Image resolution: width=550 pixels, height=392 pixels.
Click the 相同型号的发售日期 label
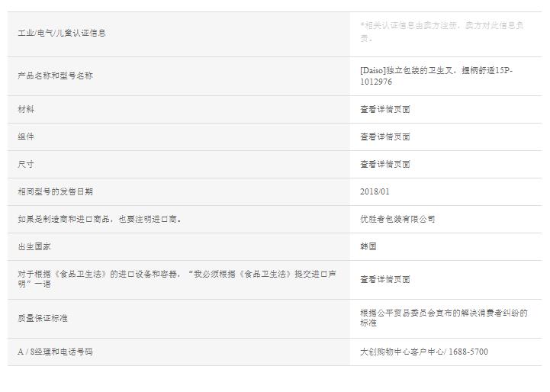click(55, 191)
